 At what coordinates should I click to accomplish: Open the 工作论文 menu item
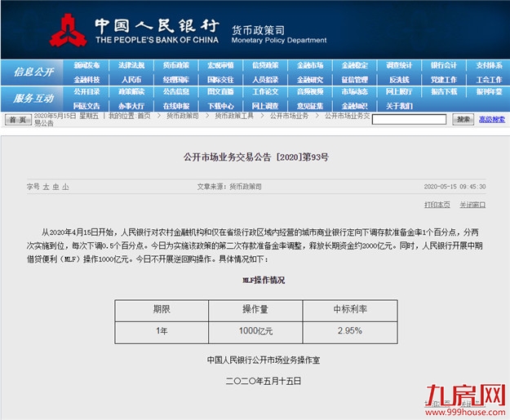click(265, 91)
